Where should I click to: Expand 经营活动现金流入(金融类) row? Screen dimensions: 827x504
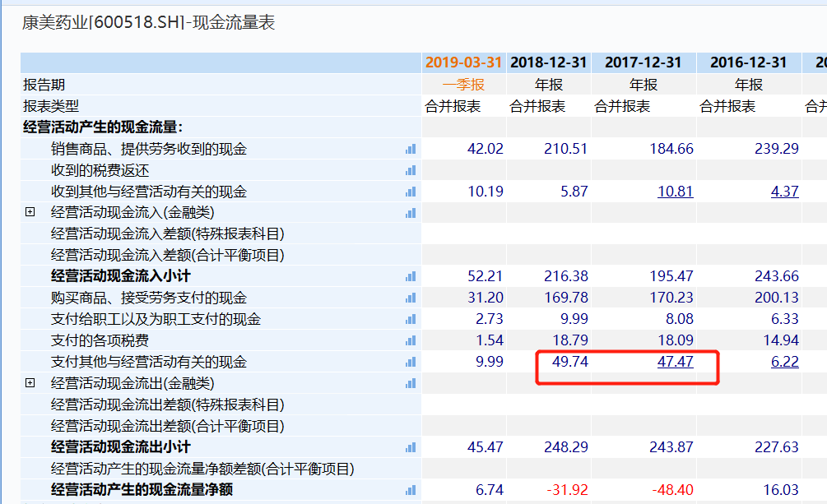[30, 212]
